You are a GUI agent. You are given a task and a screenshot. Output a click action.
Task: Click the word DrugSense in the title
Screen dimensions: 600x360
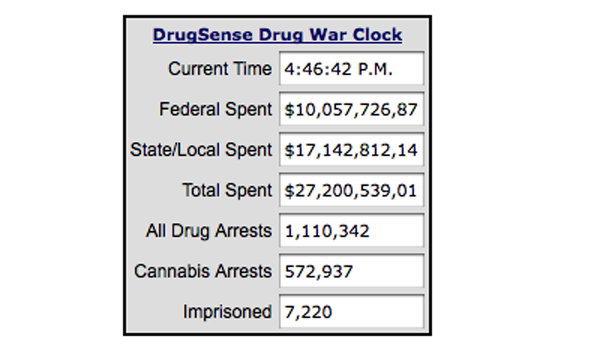(203, 35)
